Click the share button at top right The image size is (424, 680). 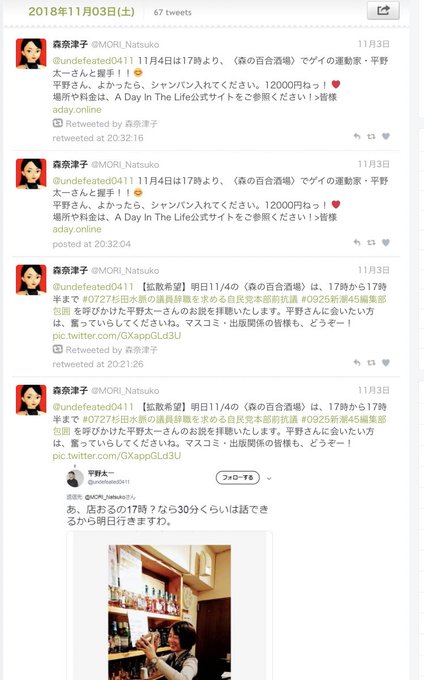point(383,10)
